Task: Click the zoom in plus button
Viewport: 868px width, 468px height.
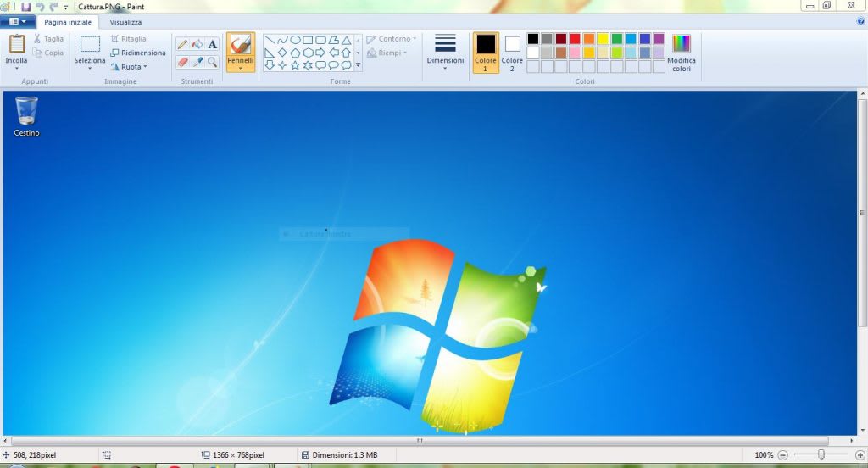Action: pos(860,454)
